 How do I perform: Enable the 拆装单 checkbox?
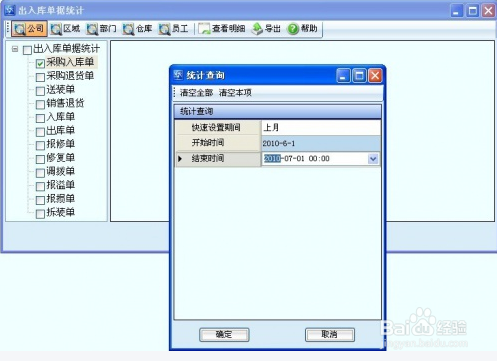point(40,214)
